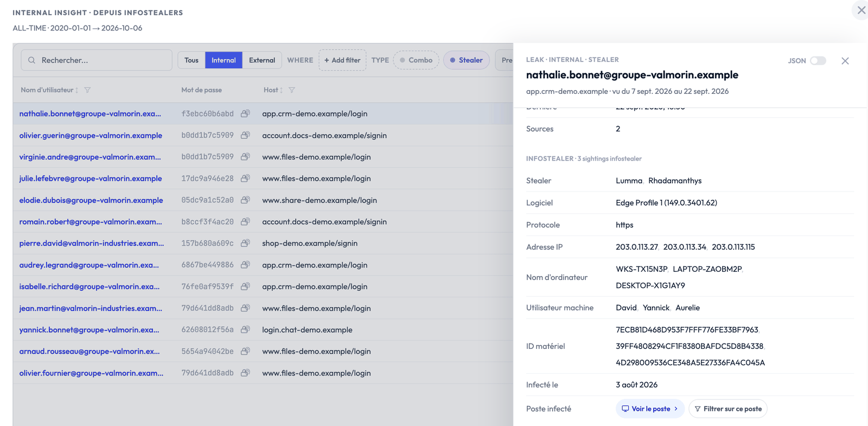Click stealer name Rhadamanthys
This screenshot has height=426, width=868.
675,181
